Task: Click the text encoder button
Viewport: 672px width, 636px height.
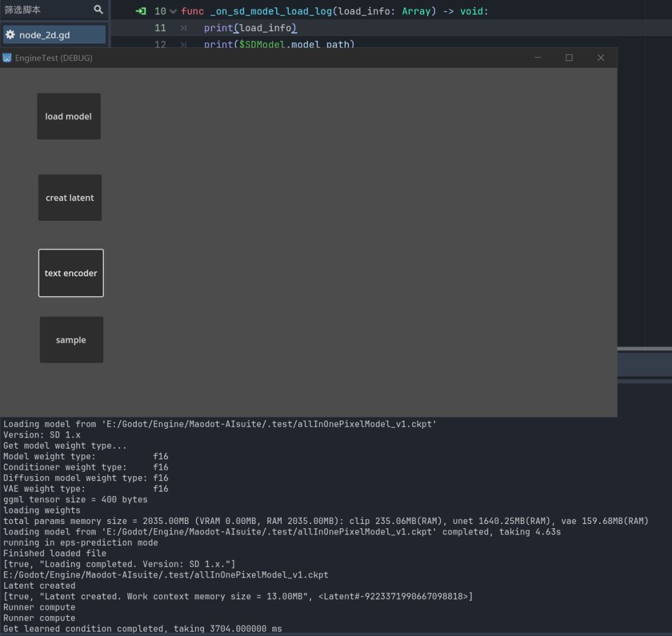Action: click(x=71, y=273)
